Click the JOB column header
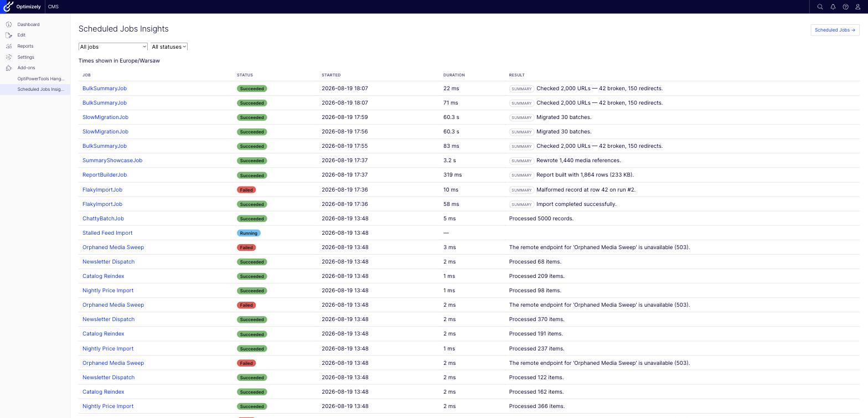Viewport: 868px width, 418px height. click(86, 75)
